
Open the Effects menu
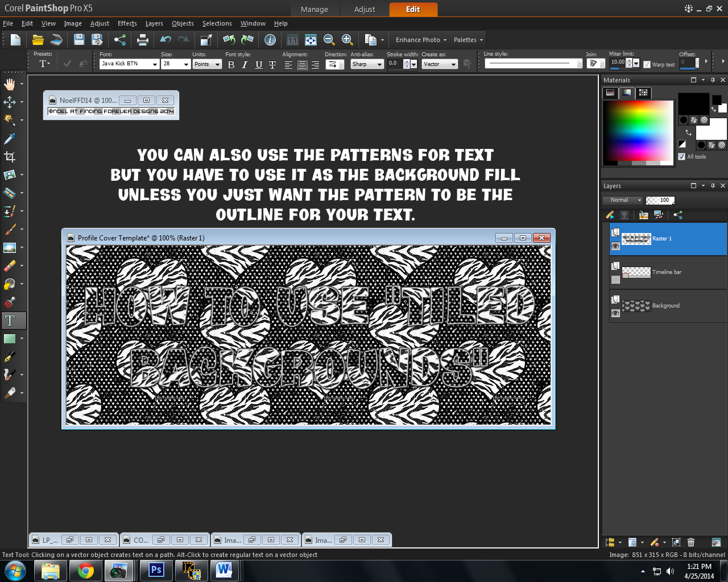coord(127,23)
